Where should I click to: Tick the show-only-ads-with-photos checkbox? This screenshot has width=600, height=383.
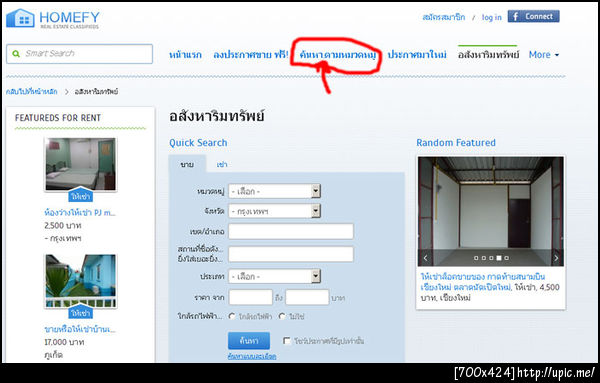tap(287, 341)
